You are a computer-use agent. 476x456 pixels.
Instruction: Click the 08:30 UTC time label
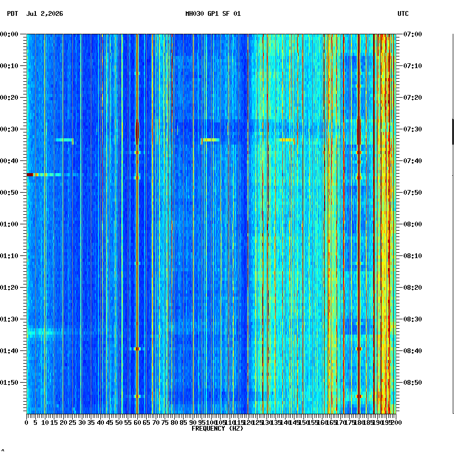413,319
